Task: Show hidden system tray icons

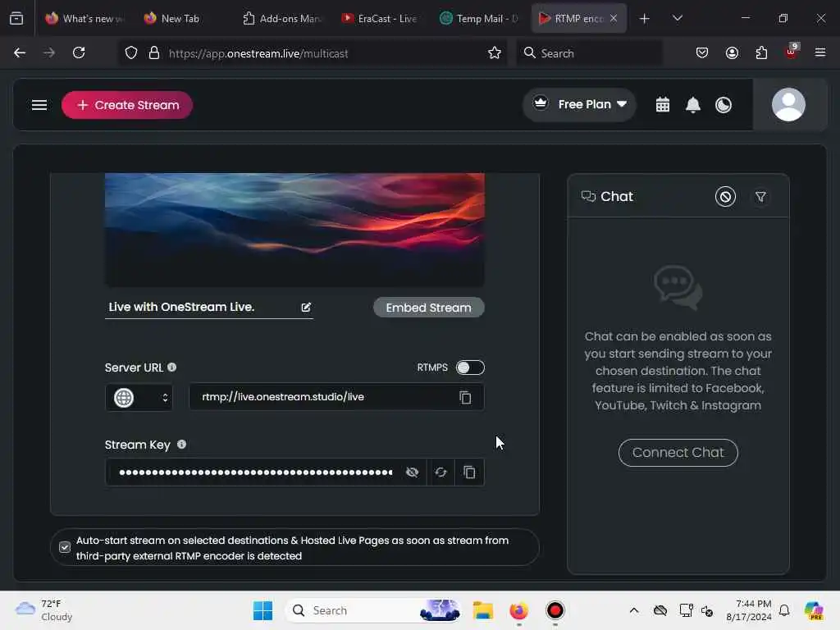Action: (x=634, y=610)
